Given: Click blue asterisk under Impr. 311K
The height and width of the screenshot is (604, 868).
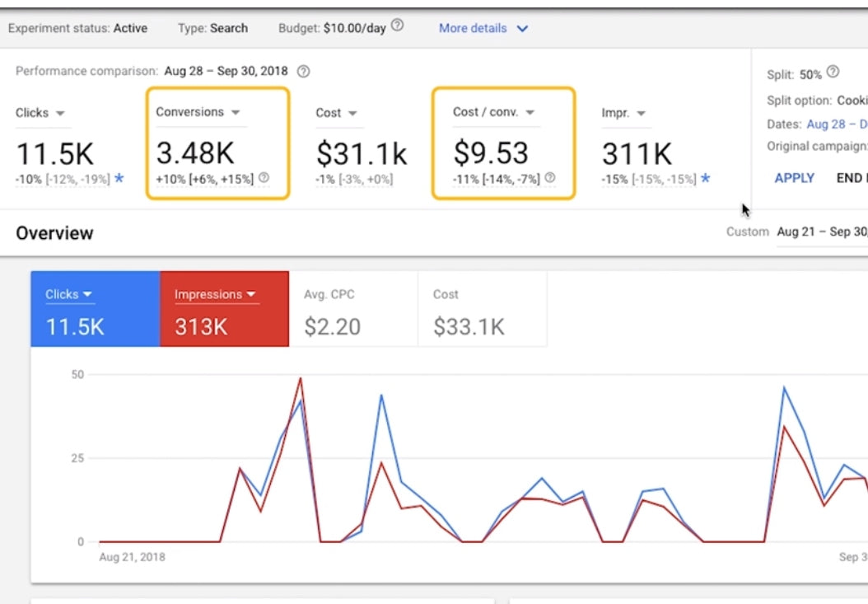Looking at the screenshot, I should [x=706, y=179].
